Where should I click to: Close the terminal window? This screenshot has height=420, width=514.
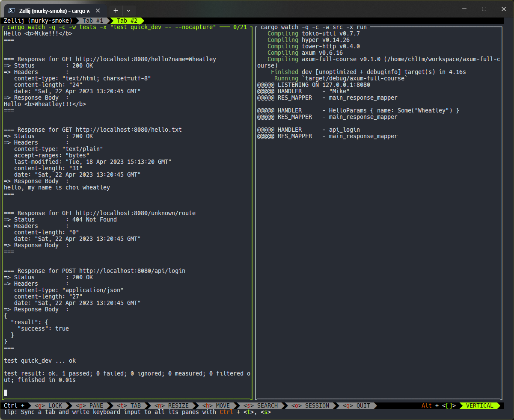tap(504, 9)
